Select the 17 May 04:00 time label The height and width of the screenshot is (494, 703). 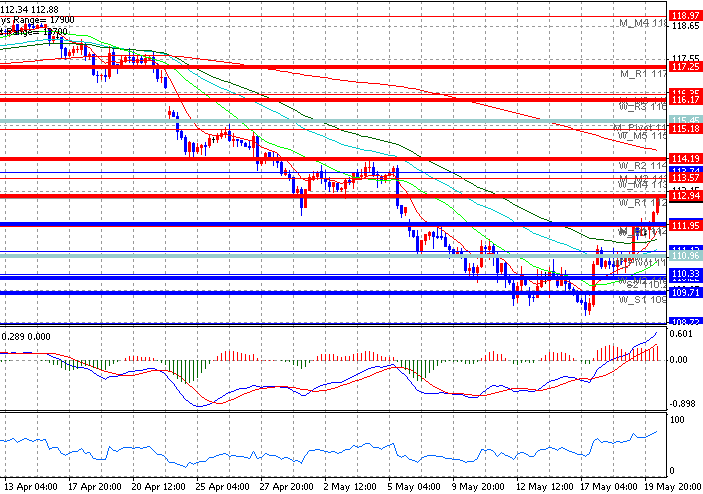click(608, 486)
